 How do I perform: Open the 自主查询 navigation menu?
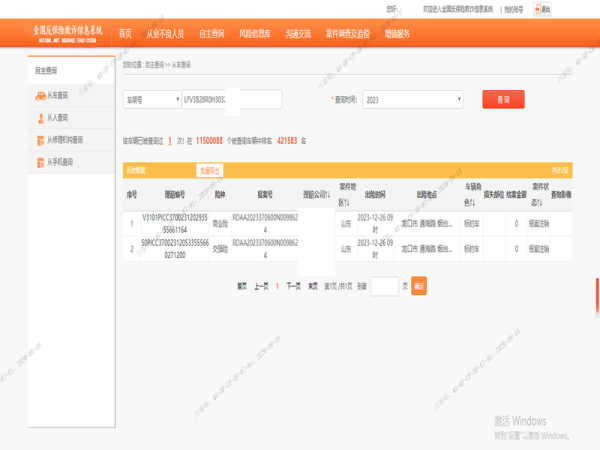(x=212, y=34)
